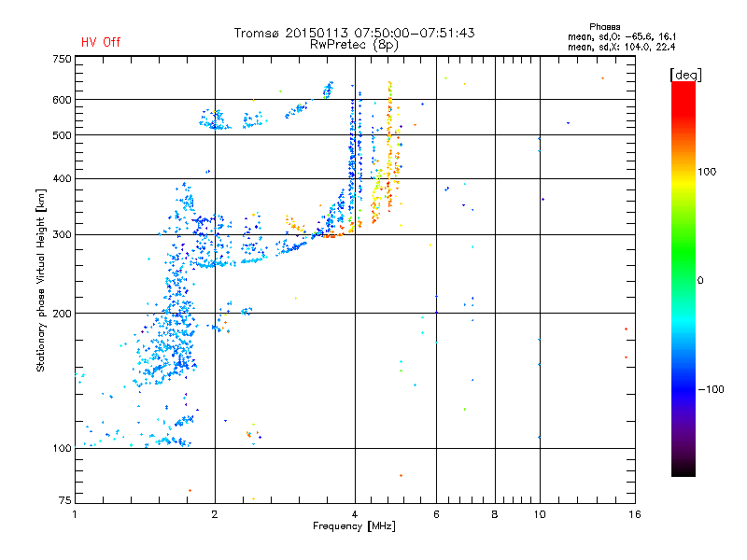The image size is (747, 560).
Task: Click the "Frequency [MHz]" axis title
Action: coord(354,526)
